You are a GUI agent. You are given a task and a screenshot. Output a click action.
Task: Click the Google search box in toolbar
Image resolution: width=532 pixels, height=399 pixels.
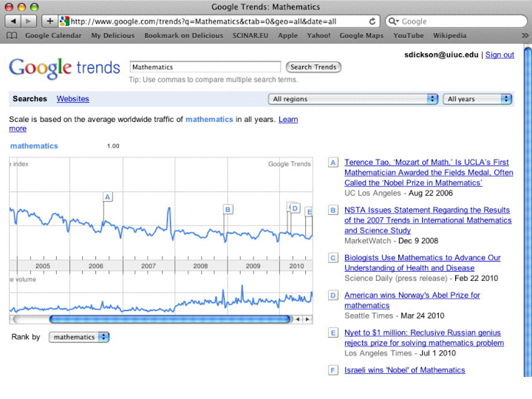(x=457, y=21)
